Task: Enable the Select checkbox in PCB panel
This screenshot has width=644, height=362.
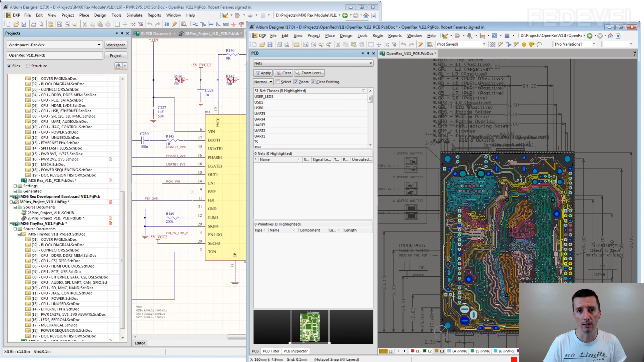Action: coord(278,82)
